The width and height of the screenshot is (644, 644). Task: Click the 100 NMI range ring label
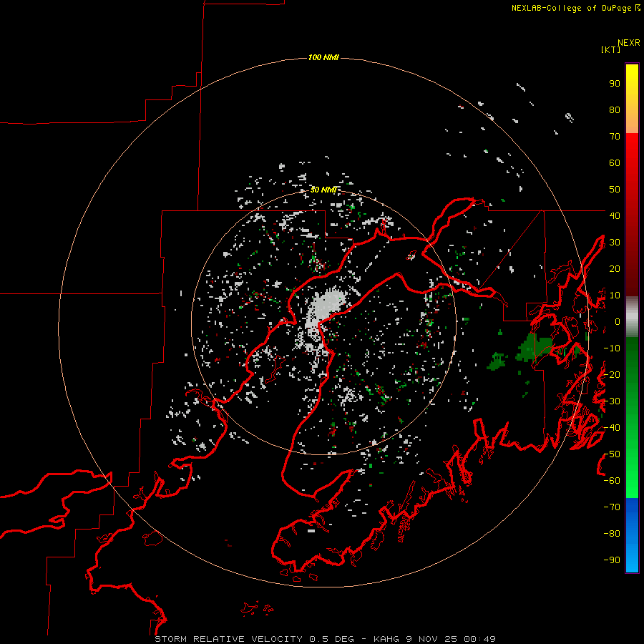[323, 57]
